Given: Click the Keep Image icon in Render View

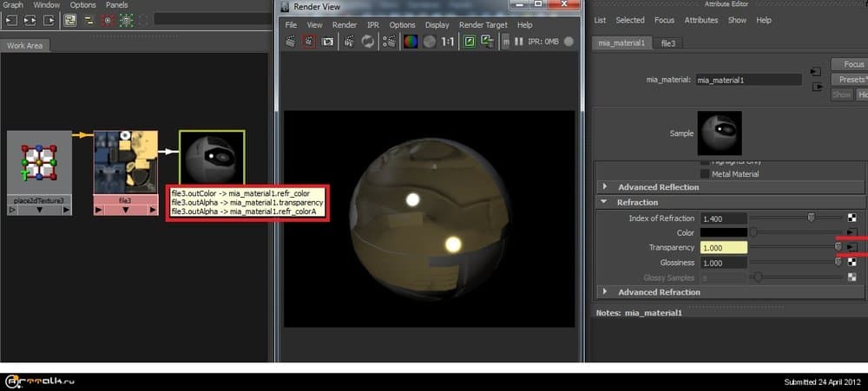Looking at the screenshot, I should click(470, 41).
